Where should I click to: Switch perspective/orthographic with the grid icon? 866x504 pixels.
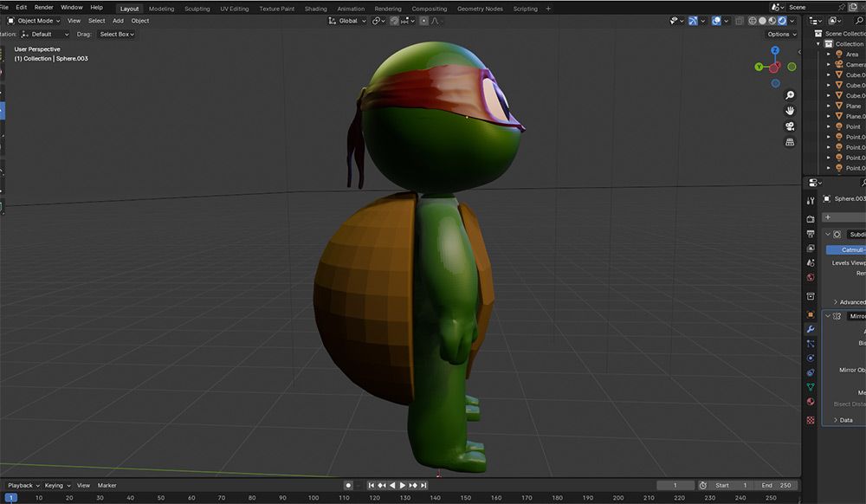790,142
